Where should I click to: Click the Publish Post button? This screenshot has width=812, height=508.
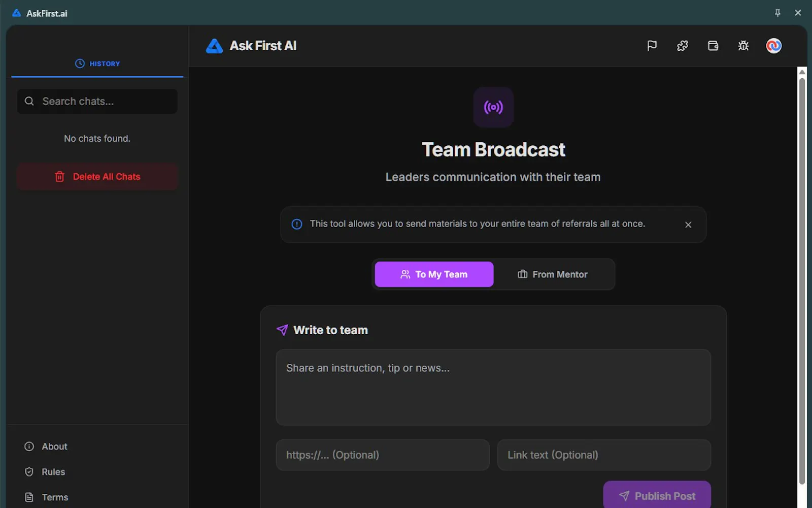coord(657,495)
